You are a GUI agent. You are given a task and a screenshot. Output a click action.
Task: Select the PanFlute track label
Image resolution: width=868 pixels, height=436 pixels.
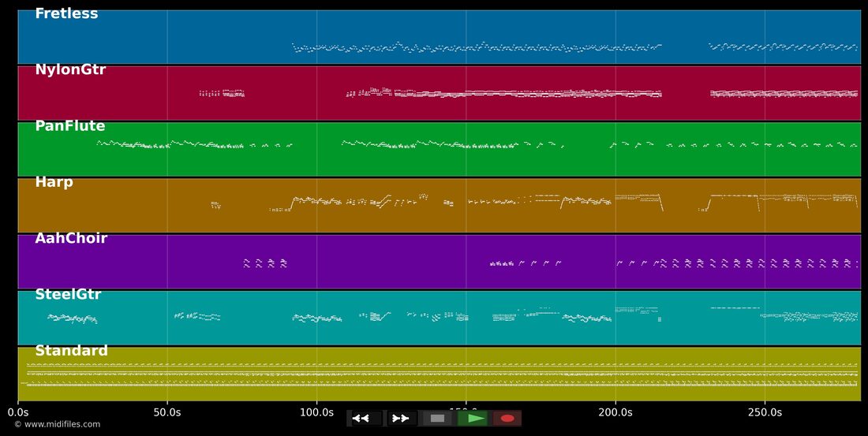[x=69, y=126]
